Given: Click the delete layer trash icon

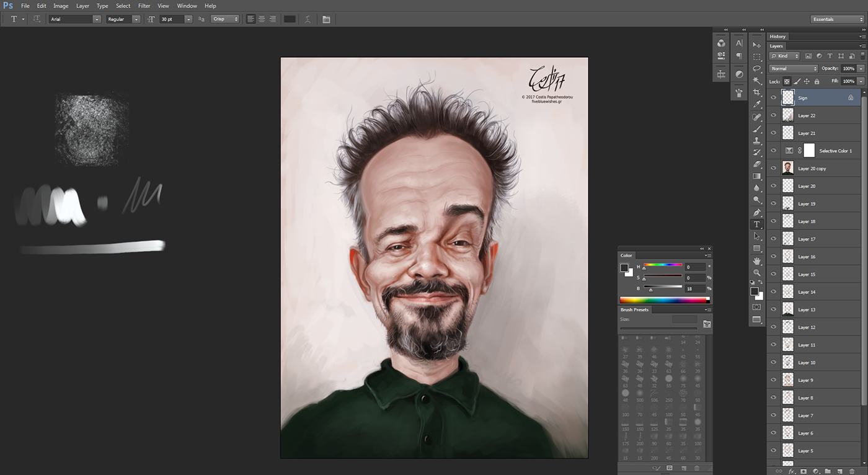Looking at the screenshot, I should pos(852,471).
